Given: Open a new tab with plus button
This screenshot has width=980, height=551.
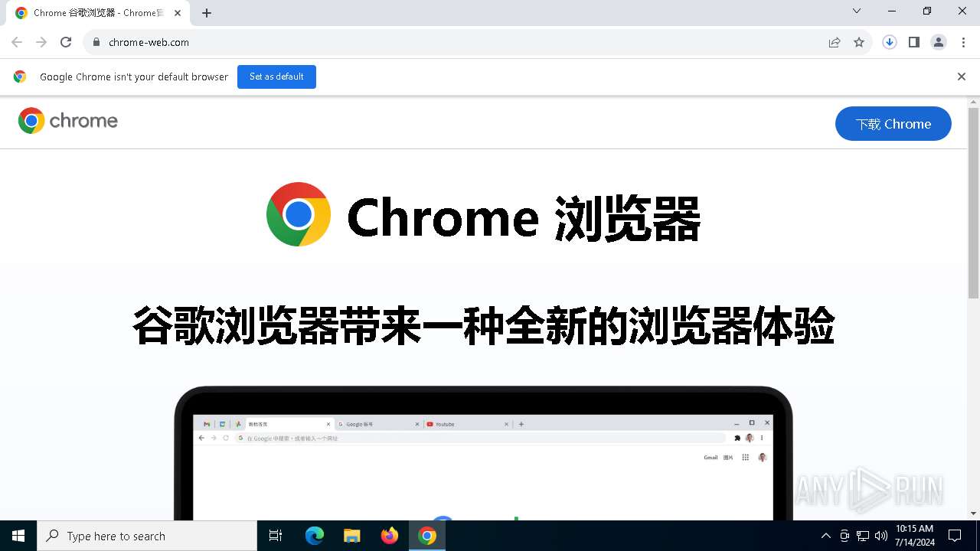Looking at the screenshot, I should click(x=207, y=13).
